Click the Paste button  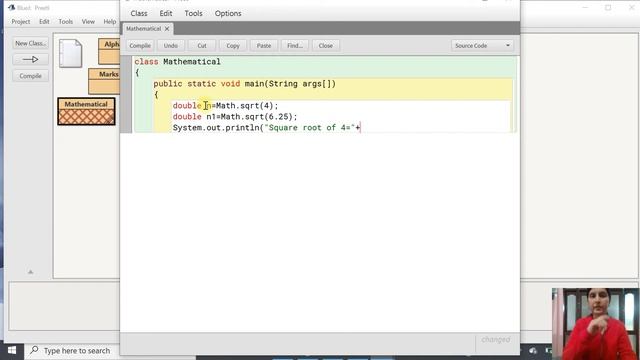pos(264,46)
